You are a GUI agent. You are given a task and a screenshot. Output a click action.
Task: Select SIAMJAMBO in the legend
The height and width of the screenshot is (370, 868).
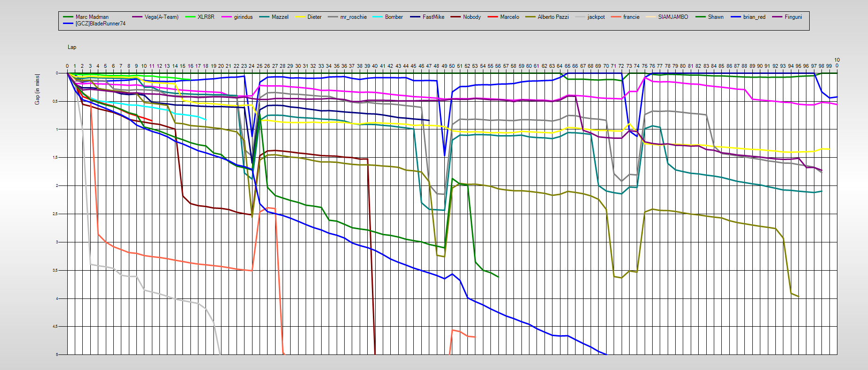tap(673, 17)
